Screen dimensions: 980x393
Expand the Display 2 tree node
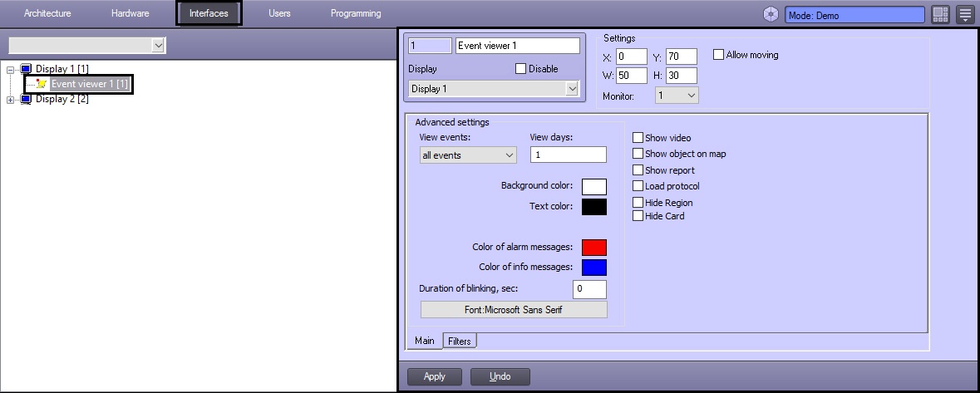tap(11, 100)
